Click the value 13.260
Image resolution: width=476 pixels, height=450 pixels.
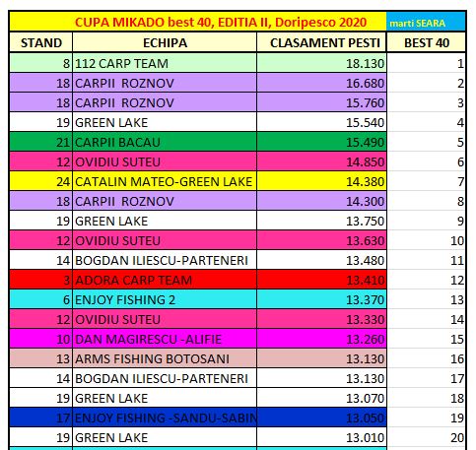[x=321, y=339]
